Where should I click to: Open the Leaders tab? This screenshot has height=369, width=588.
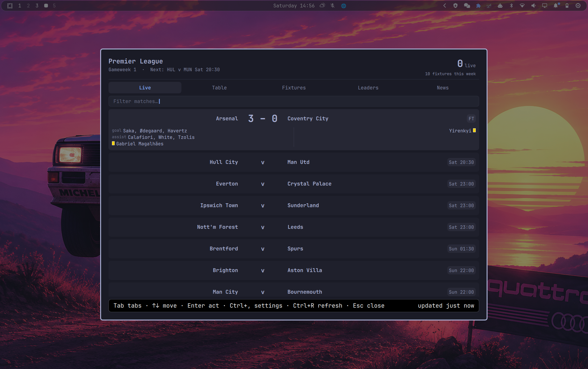point(368,88)
